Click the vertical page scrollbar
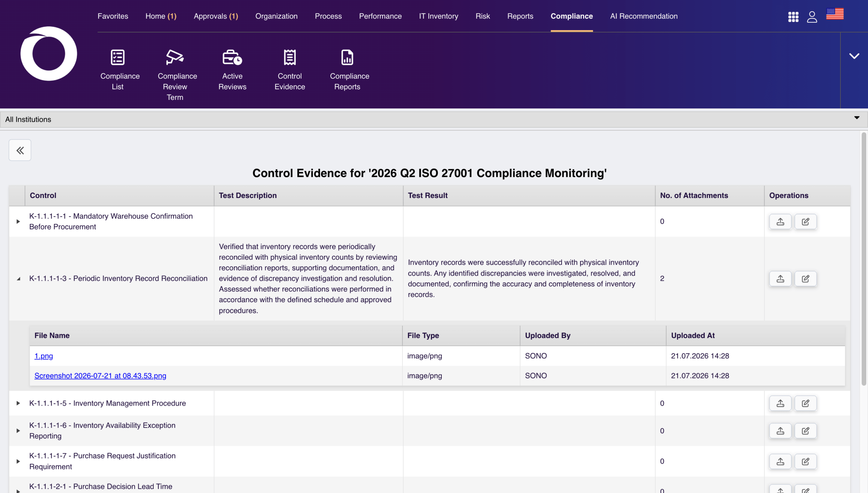This screenshot has height=493, width=868. [864, 259]
